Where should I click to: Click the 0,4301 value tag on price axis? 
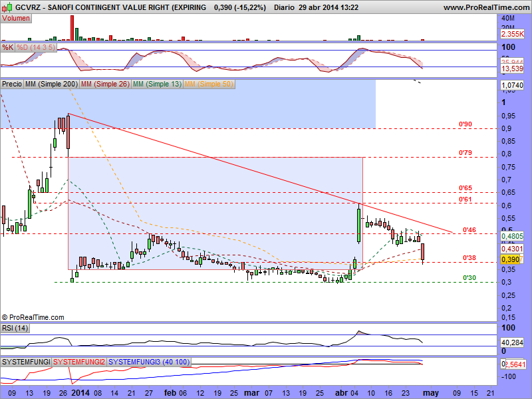(512, 249)
